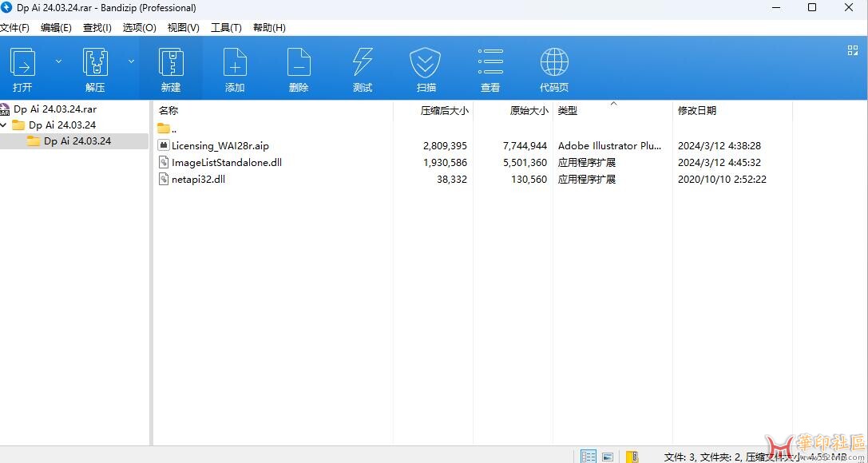Toggle image preview view in status bar

608,457
